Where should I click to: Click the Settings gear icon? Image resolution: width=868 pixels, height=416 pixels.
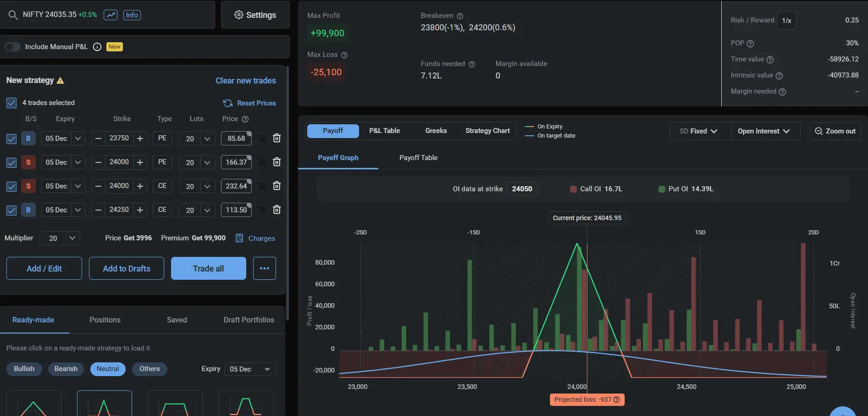tap(238, 15)
